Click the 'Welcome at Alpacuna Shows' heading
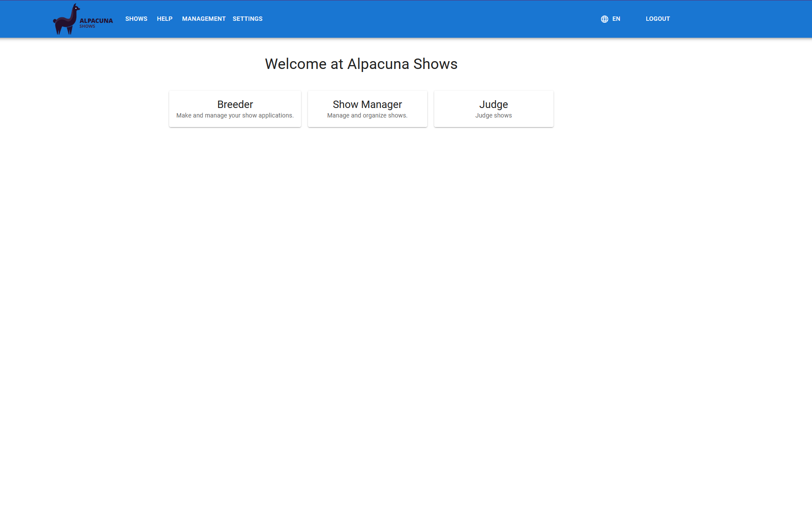Screen dimensions: 812x513 tap(361, 64)
